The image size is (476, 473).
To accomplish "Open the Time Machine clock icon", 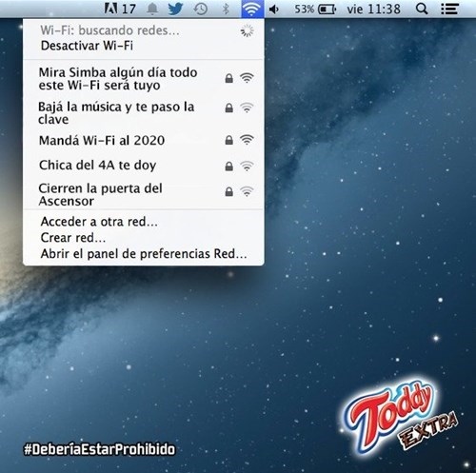I will coord(201,9).
